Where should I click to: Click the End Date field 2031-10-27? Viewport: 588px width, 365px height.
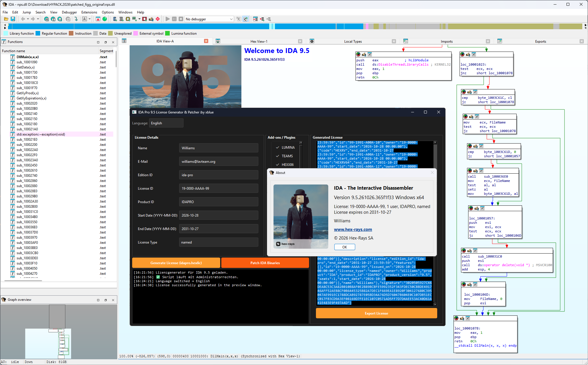pyautogui.click(x=218, y=229)
